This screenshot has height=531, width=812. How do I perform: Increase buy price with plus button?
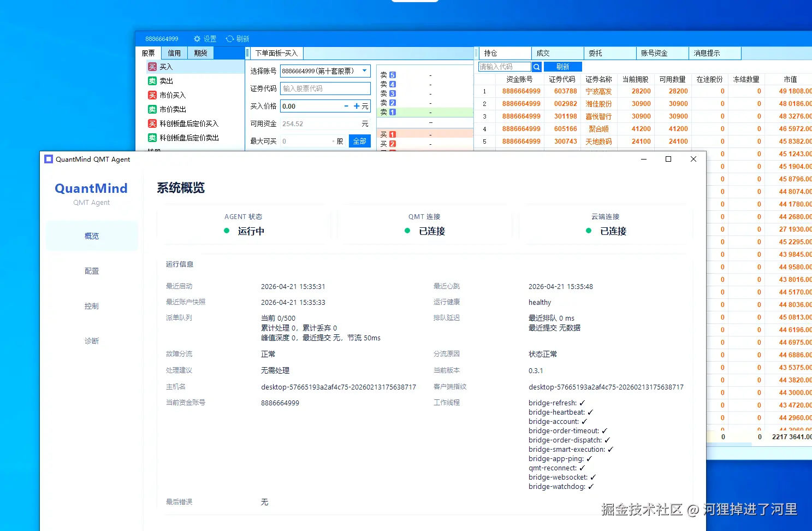pos(357,106)
